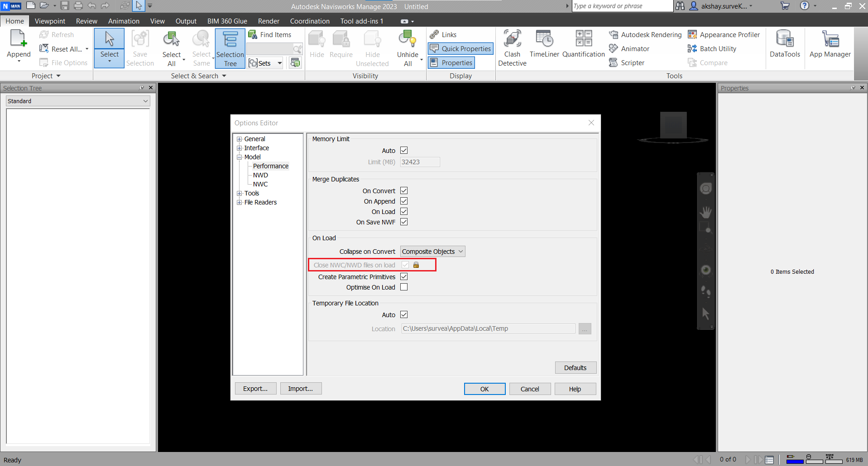This screenshot has width=868, height=466.
Task: Open the Links tool
Action: point(443,34)
